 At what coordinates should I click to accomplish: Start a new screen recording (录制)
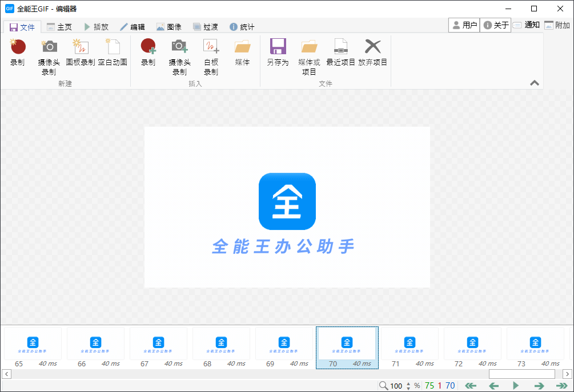[17, 55]
